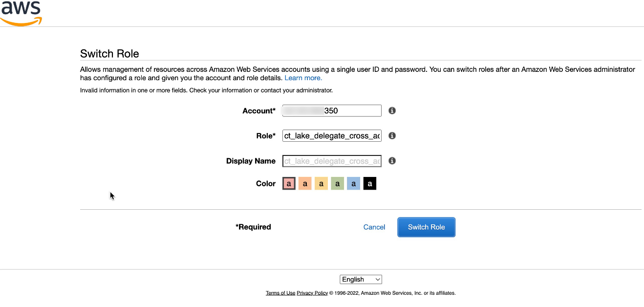This screenshot has width=644, height=307.
Task: Click the Switch Role page heading
Action: click(x=109, y=54)
